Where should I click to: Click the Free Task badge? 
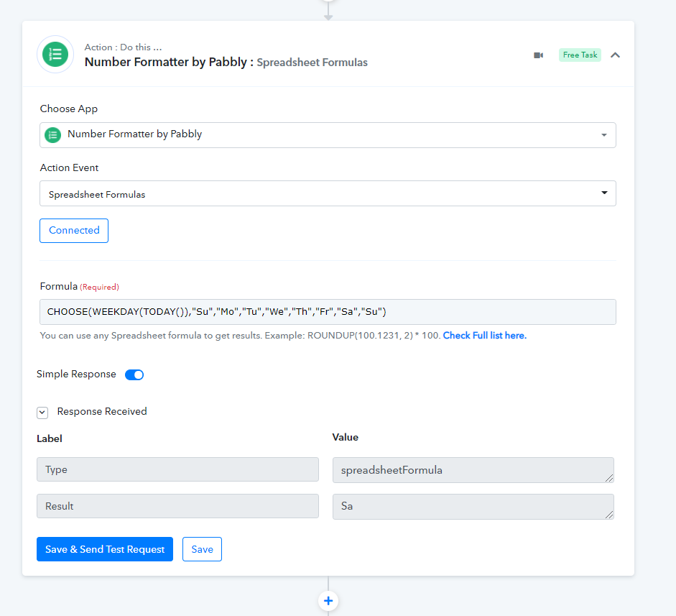580,55
